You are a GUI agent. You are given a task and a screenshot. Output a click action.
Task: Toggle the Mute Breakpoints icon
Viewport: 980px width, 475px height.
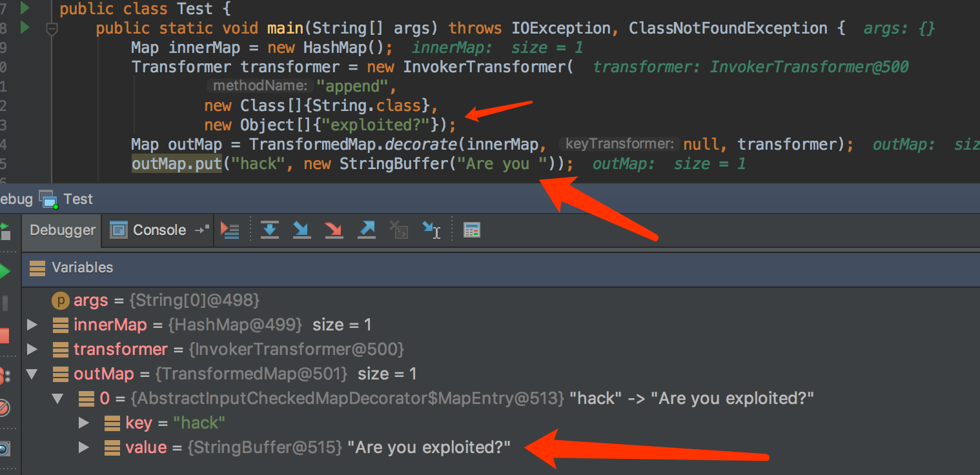click(x=3, y=408)
